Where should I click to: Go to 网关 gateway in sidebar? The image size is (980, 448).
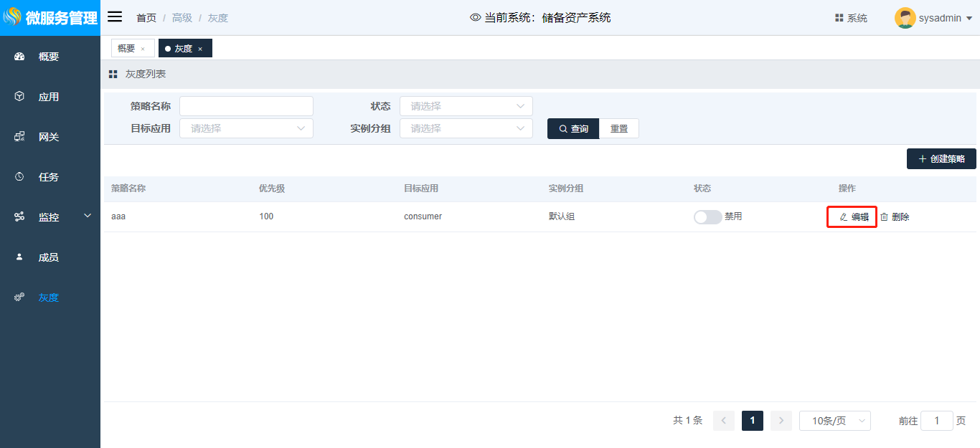48,137
